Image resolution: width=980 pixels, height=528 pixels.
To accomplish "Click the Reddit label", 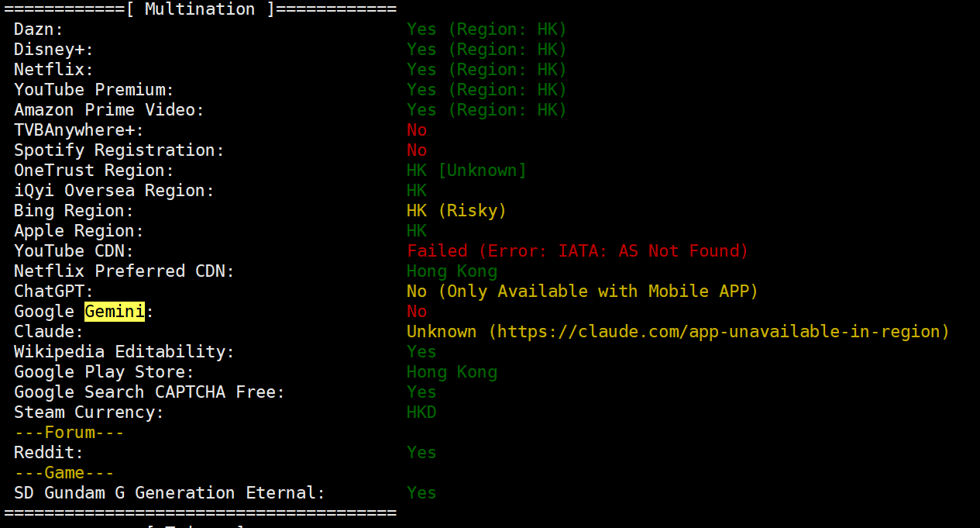I will click(x=49, y=453).
